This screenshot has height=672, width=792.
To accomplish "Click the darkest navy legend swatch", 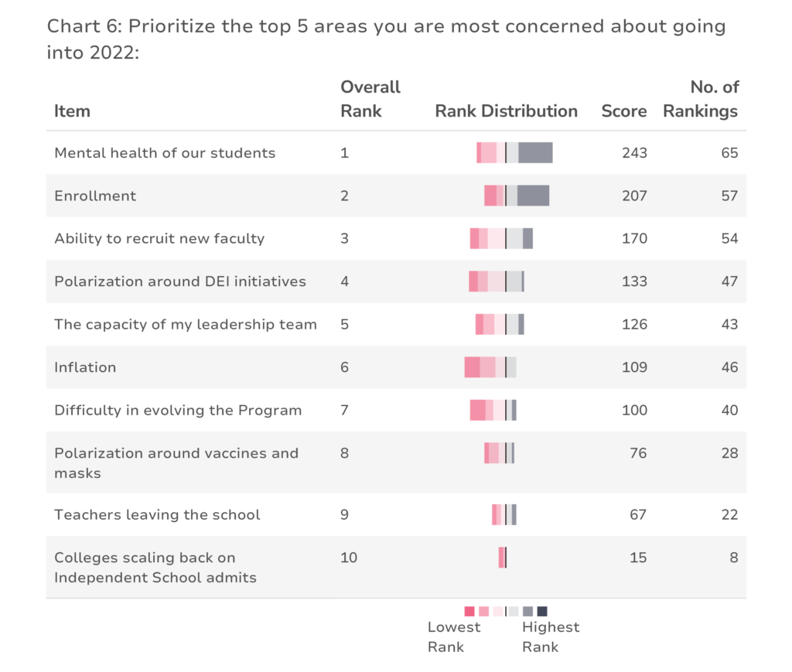I will tap(542, 612).
